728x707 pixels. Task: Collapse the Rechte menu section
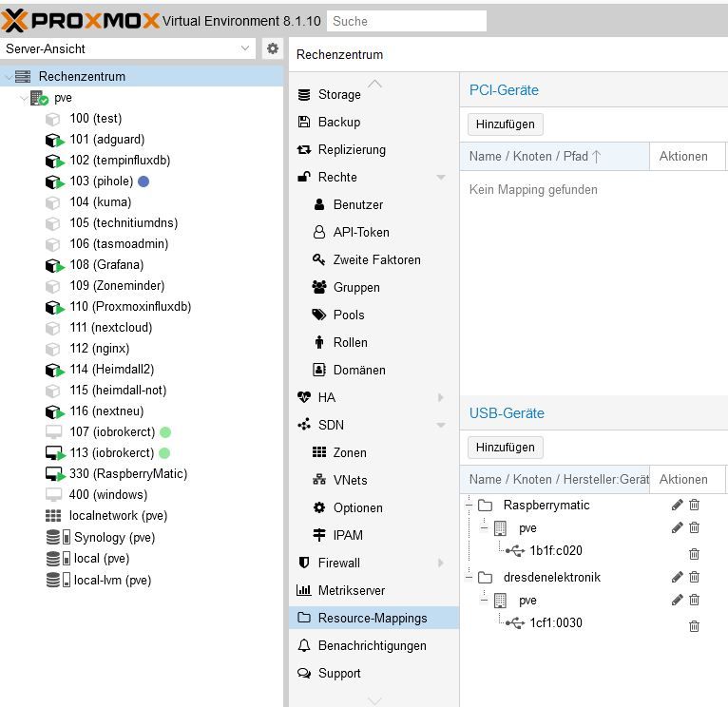tap(441, 177)
